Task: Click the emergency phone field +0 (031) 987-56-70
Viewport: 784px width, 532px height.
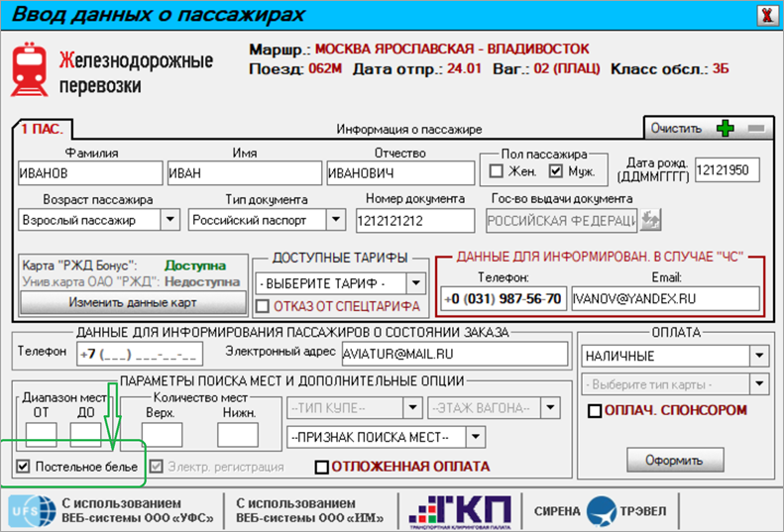Action: [504, 298]
